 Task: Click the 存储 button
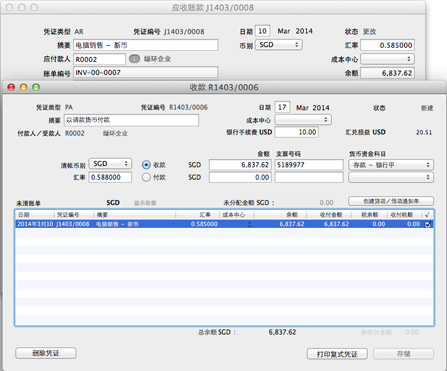403,354
